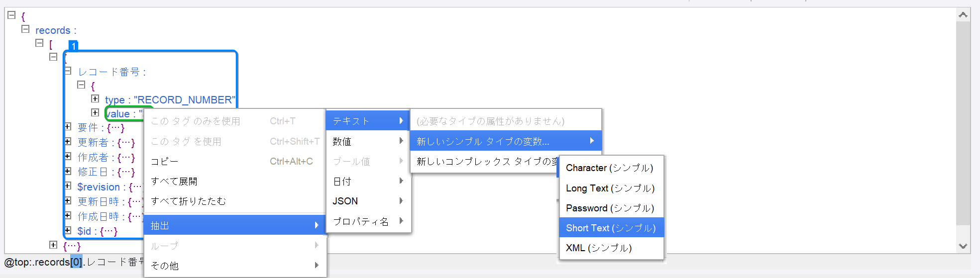
Task: Choose Long Text (シンプル) variable type
Action: pyautogui.click(x=611, y=188)
